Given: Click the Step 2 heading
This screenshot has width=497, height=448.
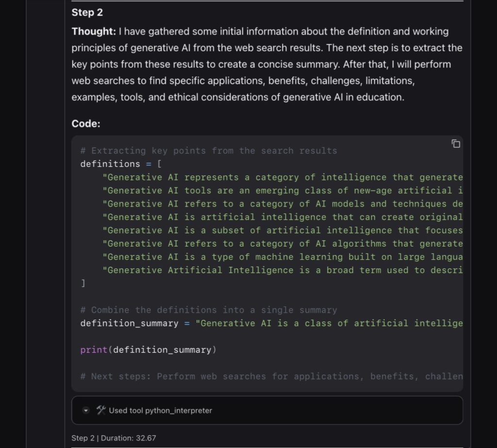Looking at the screenshot, I should (x=87, y=13).
